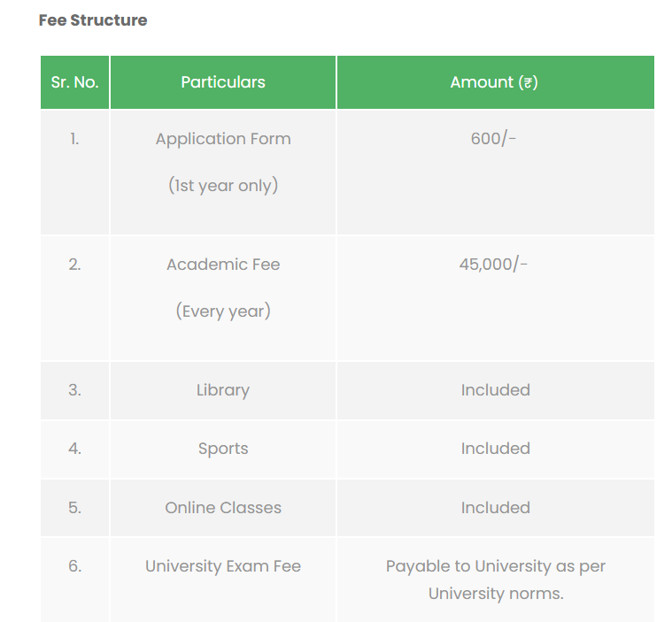
Task: Click serial number 6. cell
Action: coord(74,566)
